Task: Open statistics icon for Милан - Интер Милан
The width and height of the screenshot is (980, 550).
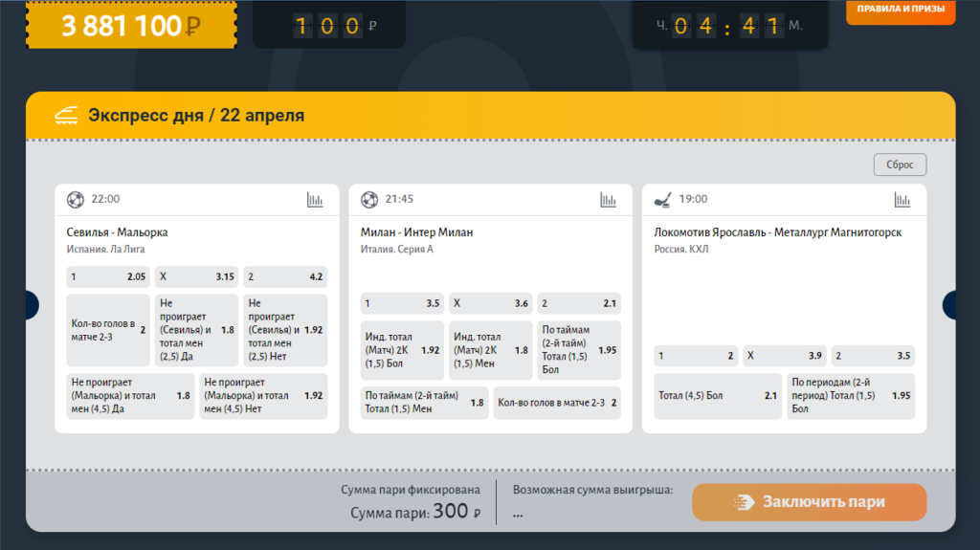Action: (608, 200)
